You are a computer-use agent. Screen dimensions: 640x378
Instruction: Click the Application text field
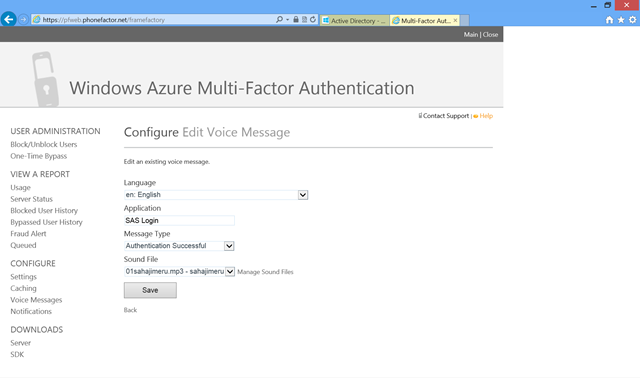pyautogui.click(x=179, y=220)
